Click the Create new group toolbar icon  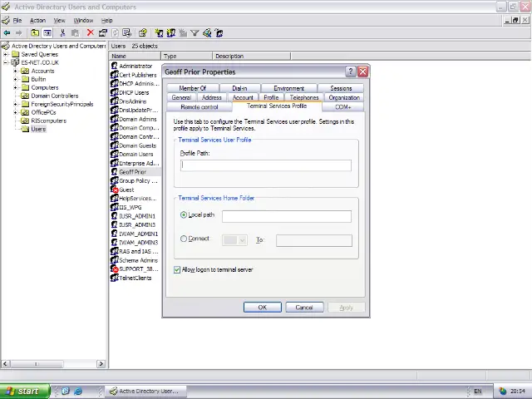[x=171, y=33]
